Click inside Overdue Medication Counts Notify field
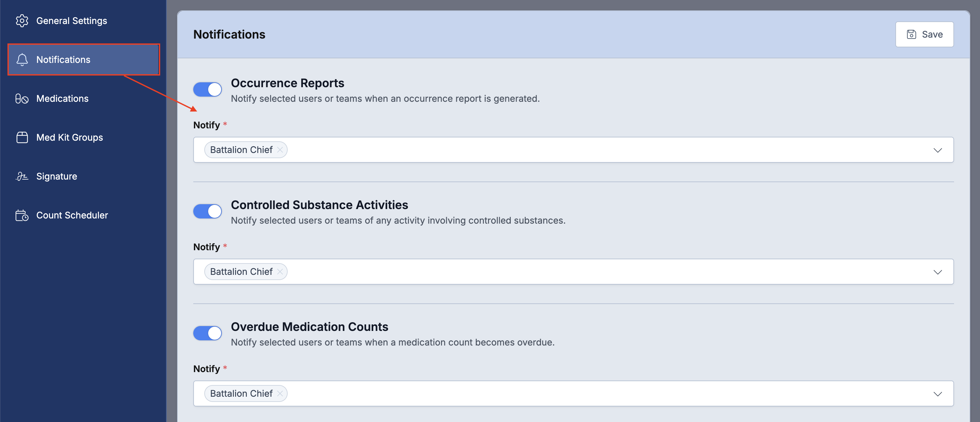This screenshot has width=980, height=422. coord(573,393)
